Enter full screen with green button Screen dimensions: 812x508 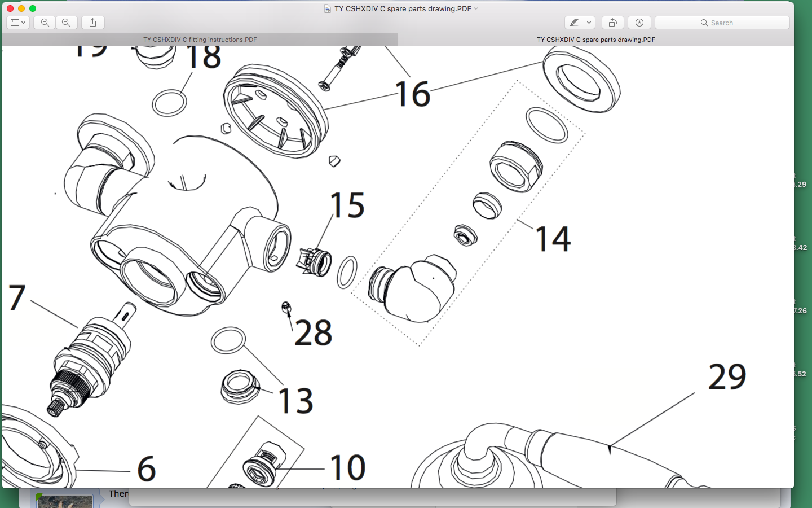[33, 8]
